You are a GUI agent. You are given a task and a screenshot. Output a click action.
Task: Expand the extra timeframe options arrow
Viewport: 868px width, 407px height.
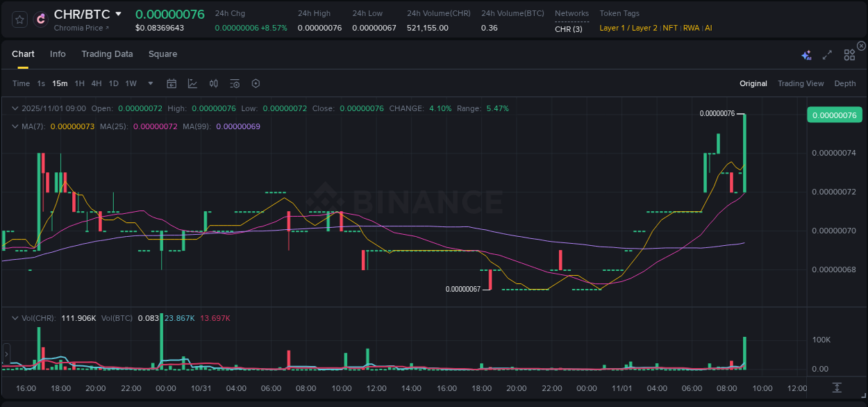coord(149,83)
